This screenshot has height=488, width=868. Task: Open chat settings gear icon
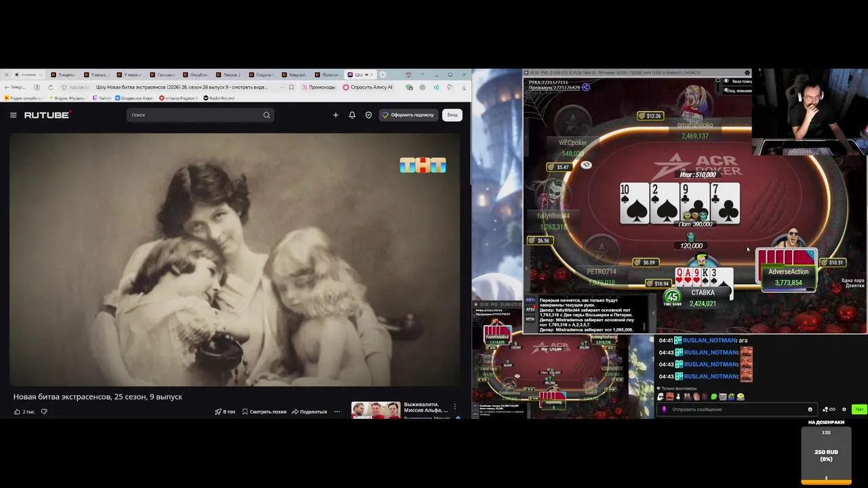pos(844,409)
